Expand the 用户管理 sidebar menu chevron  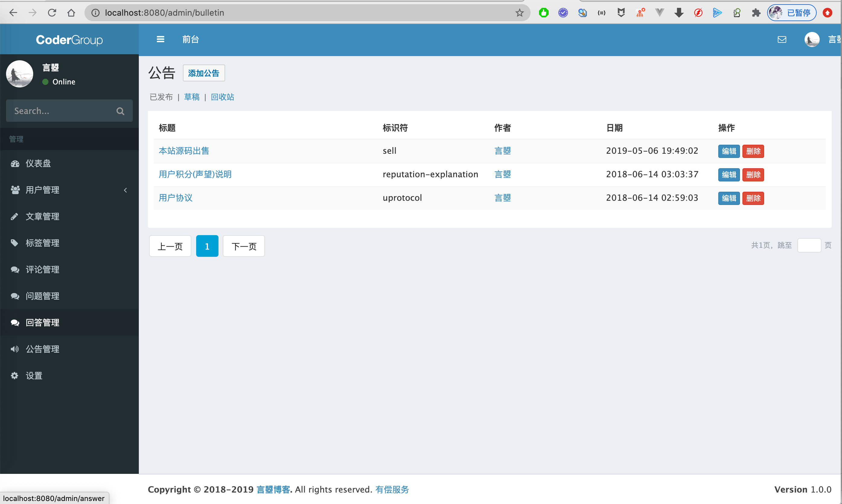point(126,190)
